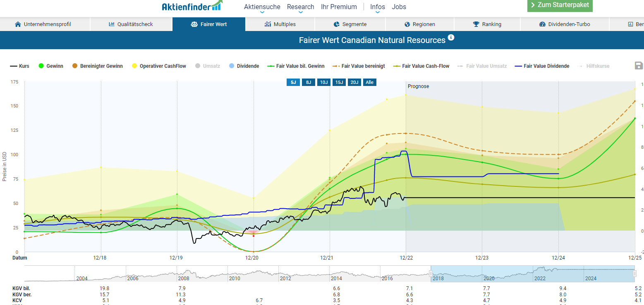Click the info icon beside the chart title
The width and height of the screenshot is (644, 305).
tap(451, 38)
